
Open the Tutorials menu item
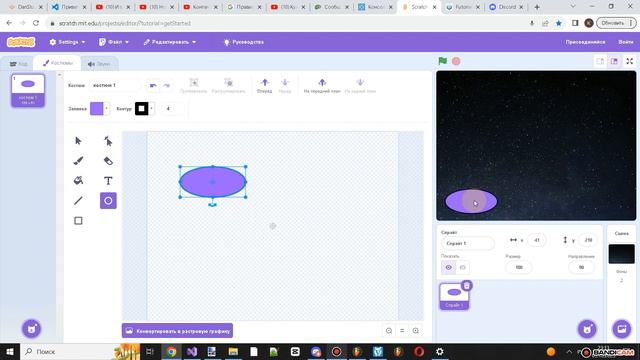click(x=244, y=42)
